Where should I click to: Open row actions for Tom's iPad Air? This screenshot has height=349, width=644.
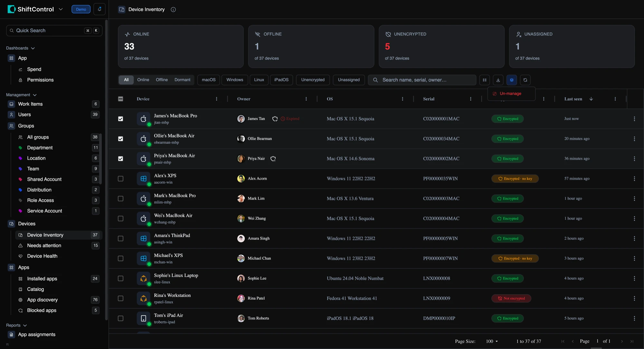click(x=634, y=318)
